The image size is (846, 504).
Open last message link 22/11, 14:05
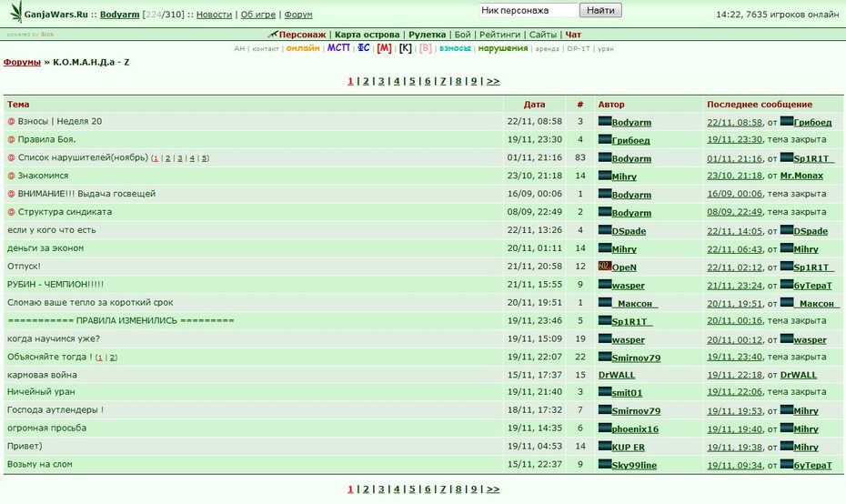[734, 231]
